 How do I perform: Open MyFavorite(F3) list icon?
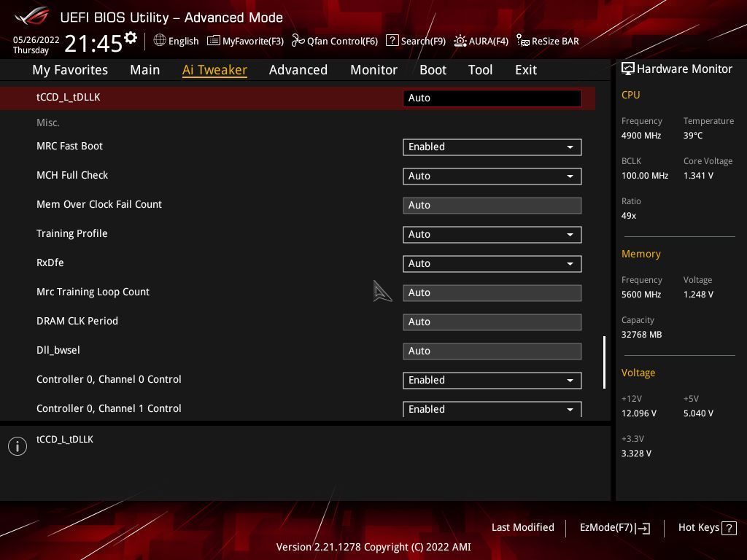pyautogui.click(x=214, y=41)
